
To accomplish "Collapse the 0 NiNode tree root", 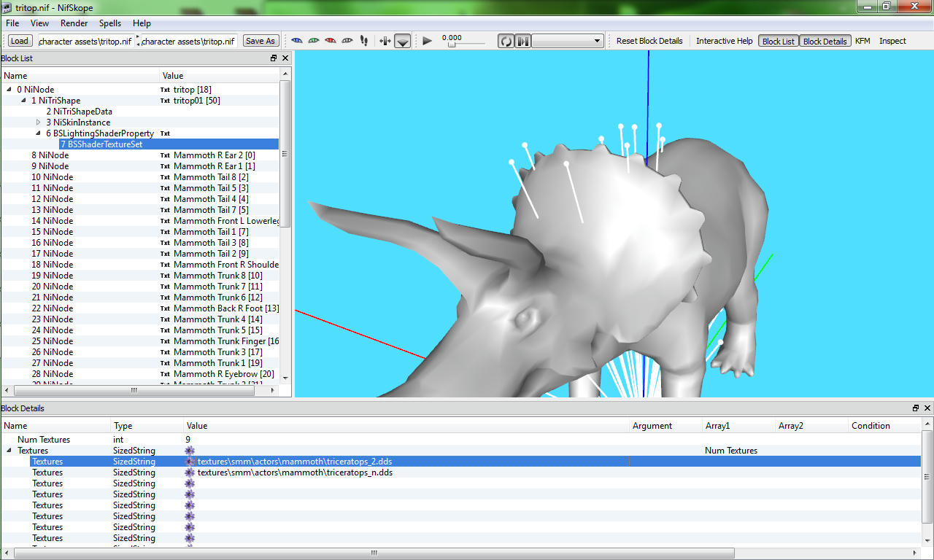I will pyautogui.click(x=9, y=90).
